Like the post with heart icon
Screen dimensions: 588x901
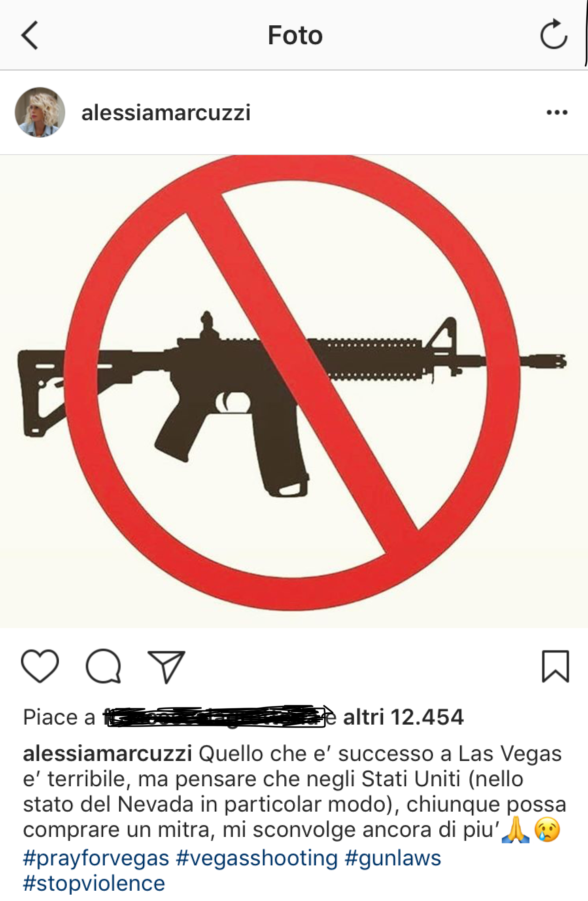[x=40, y=666]
